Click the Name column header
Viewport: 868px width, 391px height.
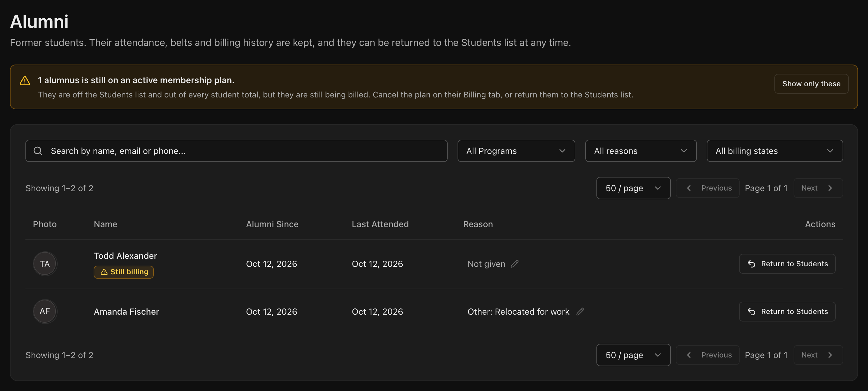[x=105, y=224]
